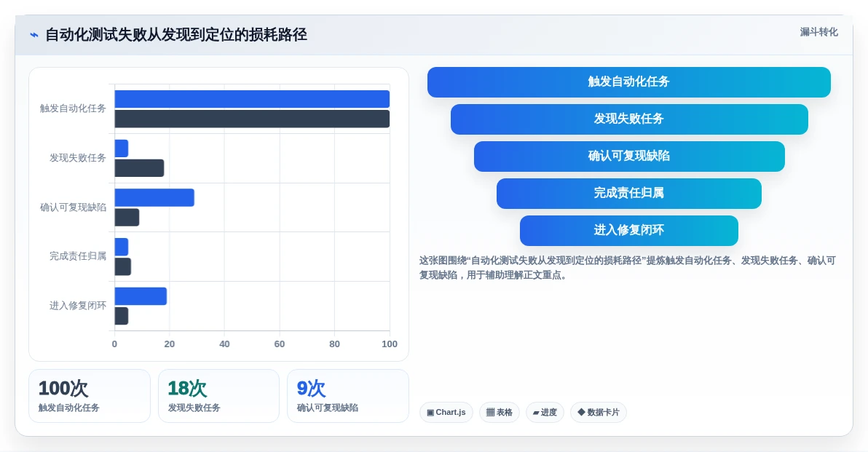Click the 漏斗转化 label in header
Screen dimensions: 868x452
coord(818,32)
